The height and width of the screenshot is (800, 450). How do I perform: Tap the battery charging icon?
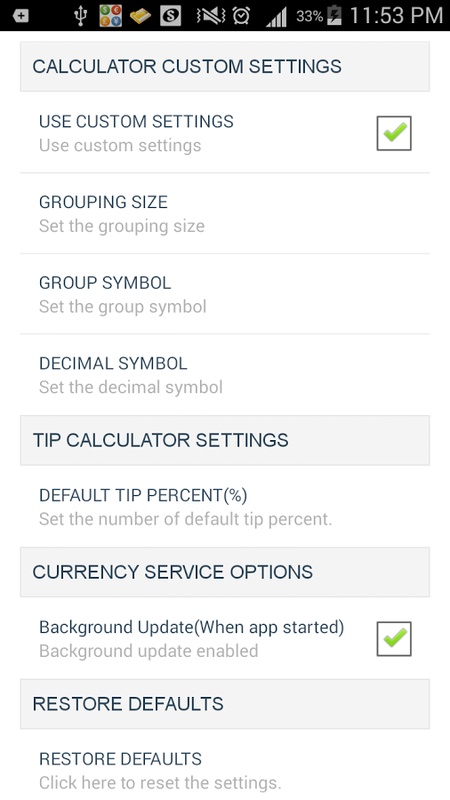pos(334,16)
